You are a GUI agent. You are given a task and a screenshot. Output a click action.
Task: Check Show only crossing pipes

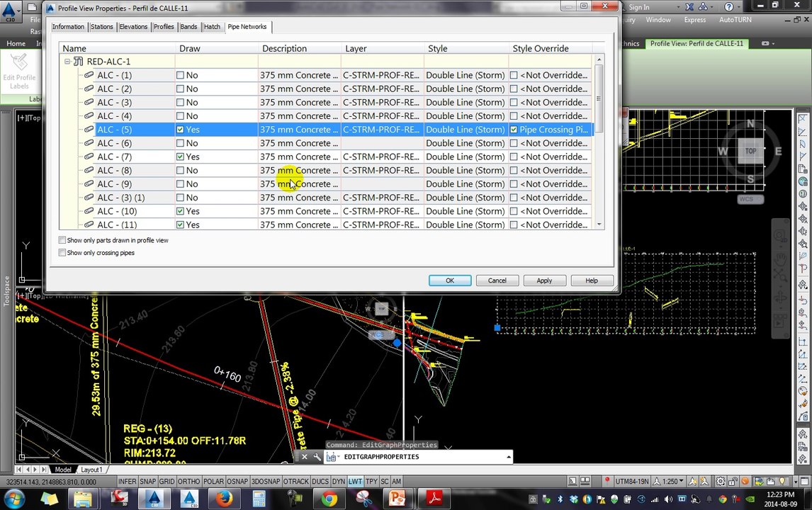(62, 253)
